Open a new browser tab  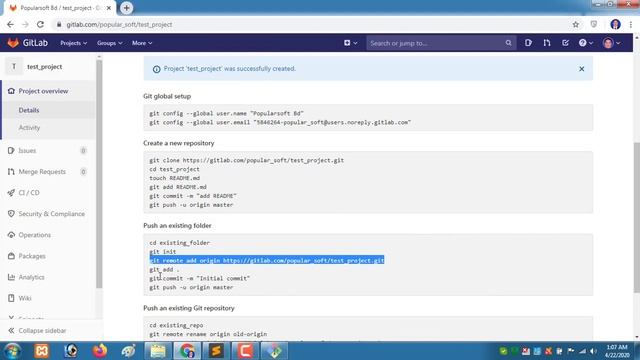click(127, 8)
